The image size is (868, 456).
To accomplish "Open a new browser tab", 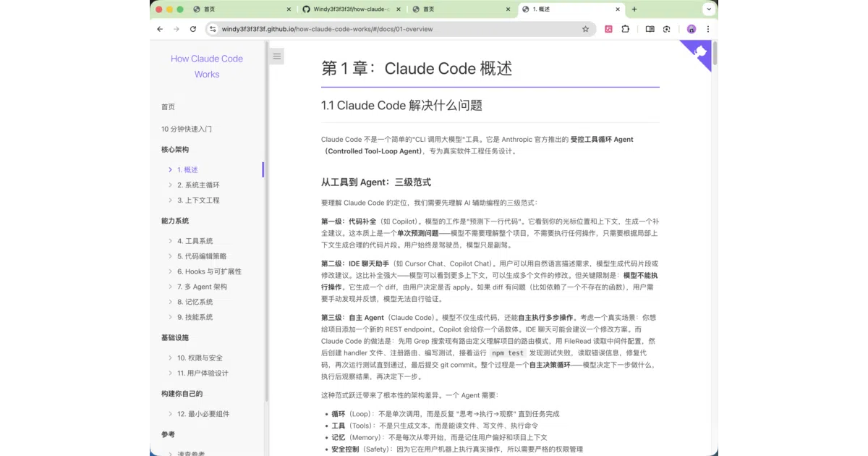I will pyautogui.click(x=634, y=9).
